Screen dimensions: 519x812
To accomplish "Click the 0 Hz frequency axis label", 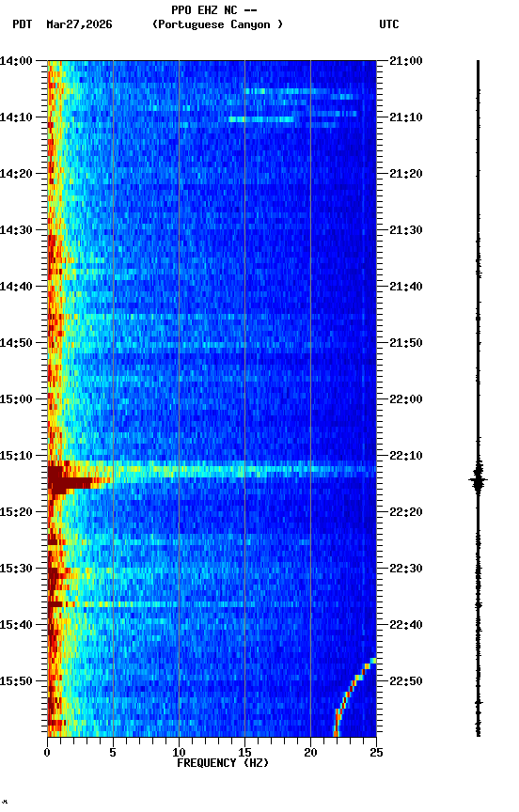I will coord(47,753).
